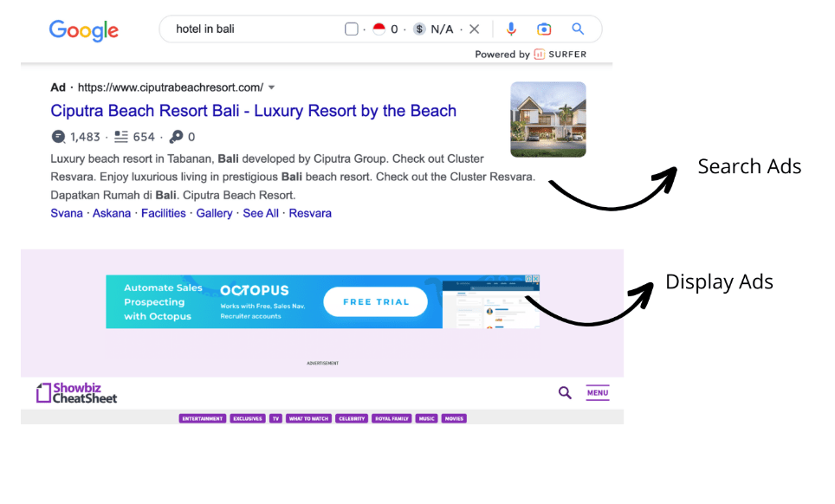Click the key icon beside 0

pyautogui.click(x=176, y=137)
